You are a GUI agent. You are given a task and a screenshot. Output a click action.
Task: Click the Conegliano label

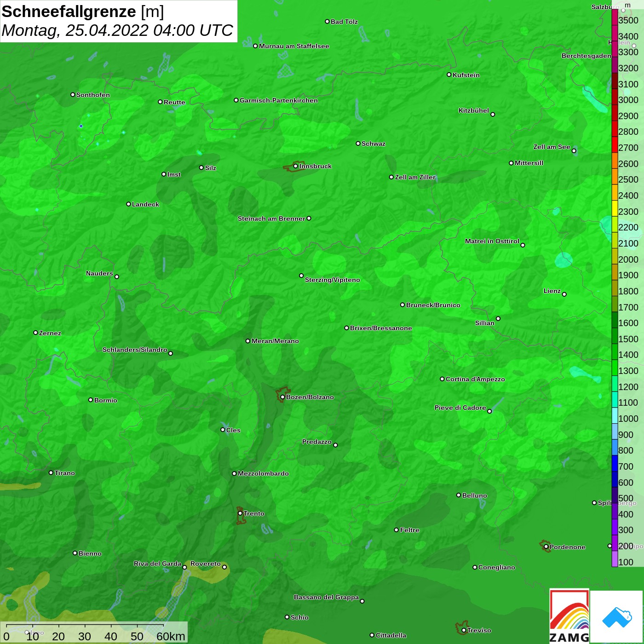point(497,567)
